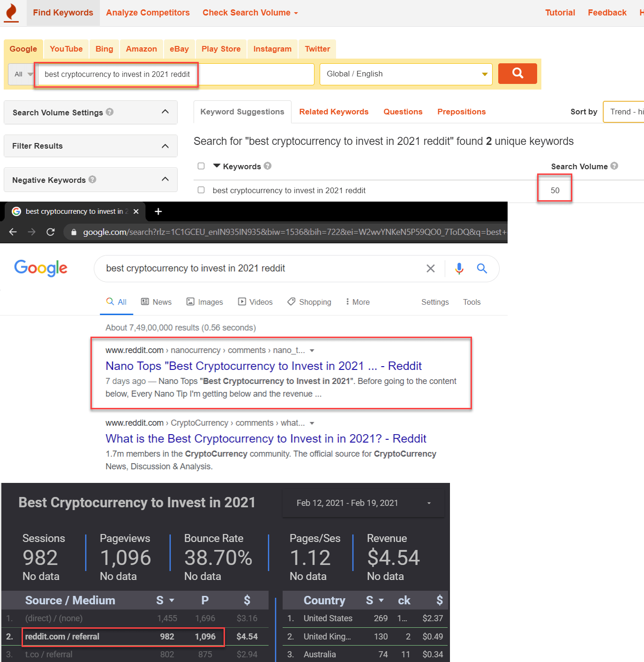Collapse the Negative Keywords panel

click(x=165, y=179)
